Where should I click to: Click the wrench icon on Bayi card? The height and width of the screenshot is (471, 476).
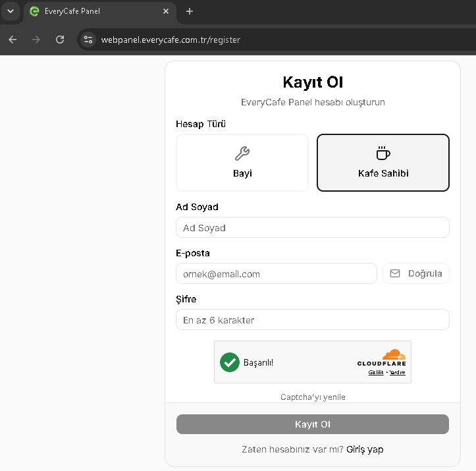(242, 153)
